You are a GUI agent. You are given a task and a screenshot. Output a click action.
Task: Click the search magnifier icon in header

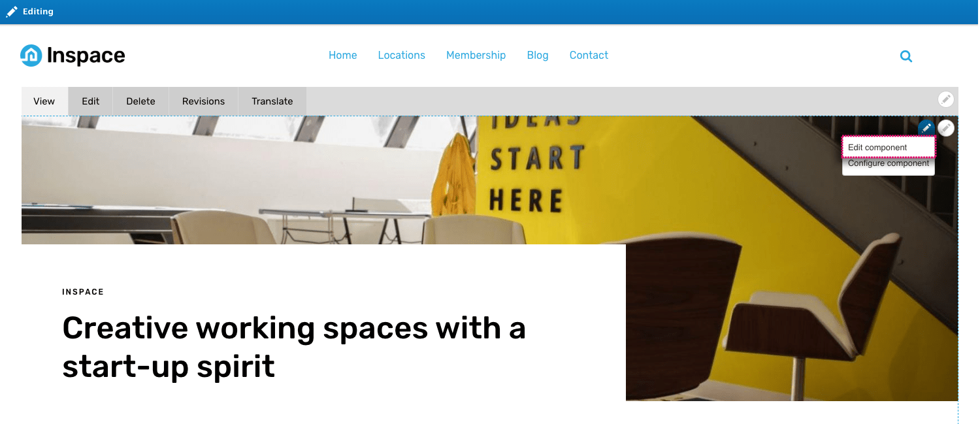point(906,56)
